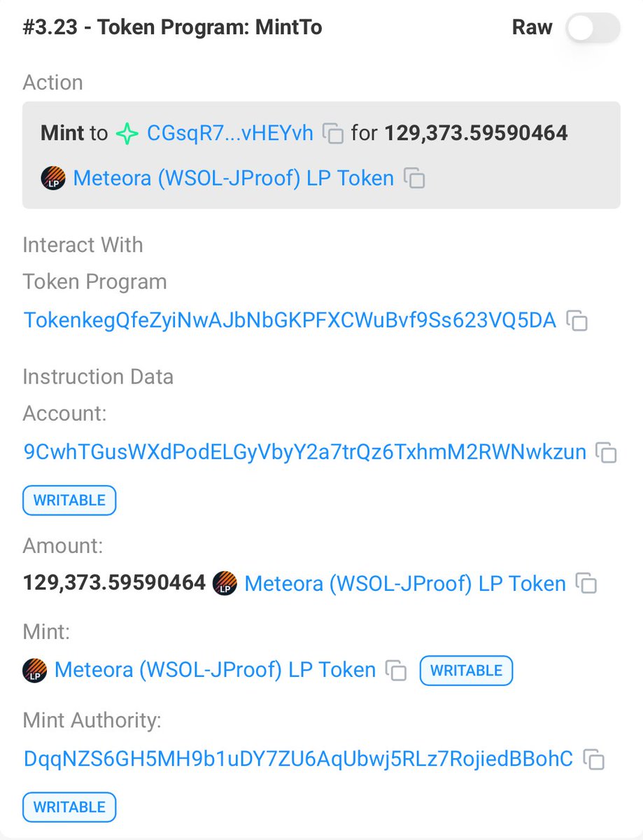Copy the Mint row LP Token
Viewport: 643px width, 840px height.
[397, 671]
